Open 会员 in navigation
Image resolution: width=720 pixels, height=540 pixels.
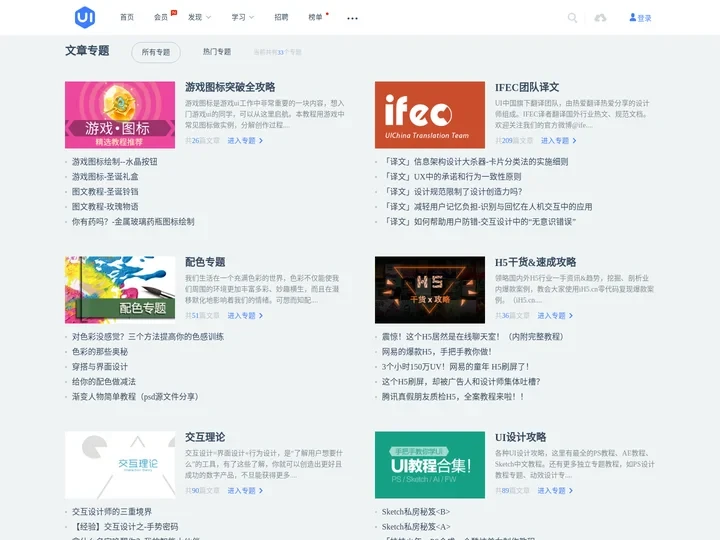[x=161, y=17]
